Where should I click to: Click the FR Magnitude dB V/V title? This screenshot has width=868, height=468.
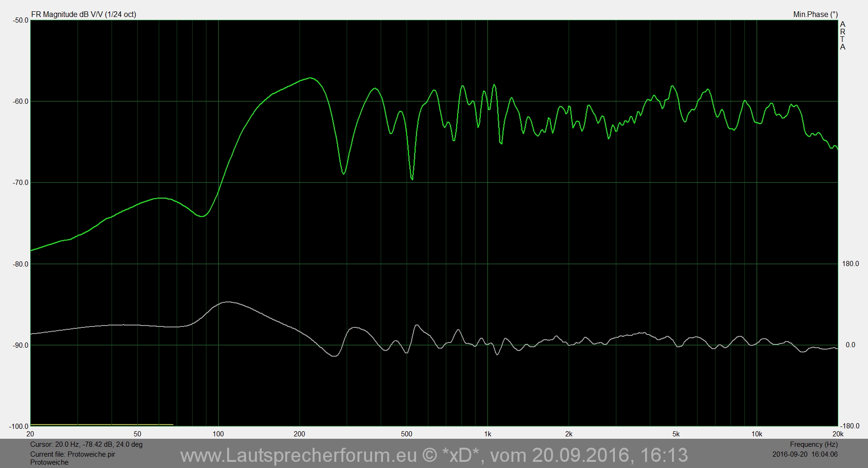84,14
